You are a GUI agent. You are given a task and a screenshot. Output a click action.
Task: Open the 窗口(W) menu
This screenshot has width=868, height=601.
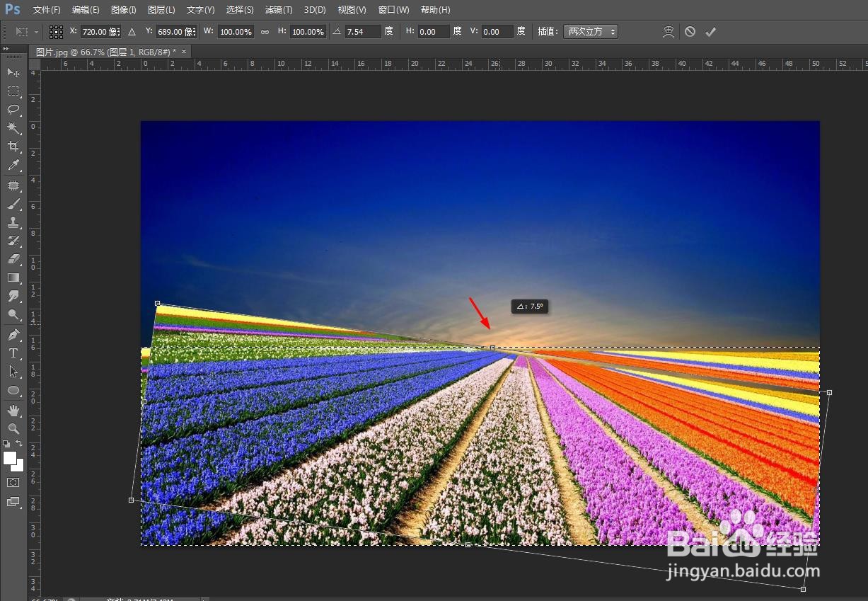click(x=393, y=10)
